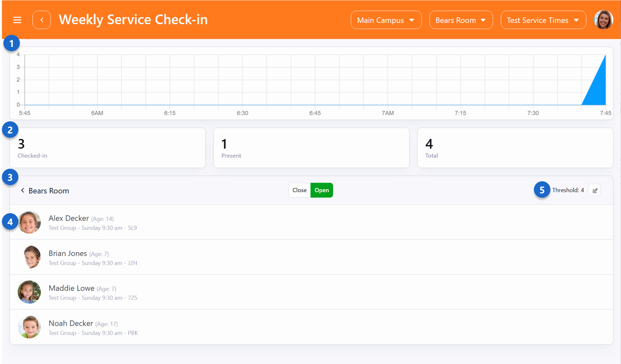Set room status to Open
This screenshot has width=621, height=364.
pos(322,190)
